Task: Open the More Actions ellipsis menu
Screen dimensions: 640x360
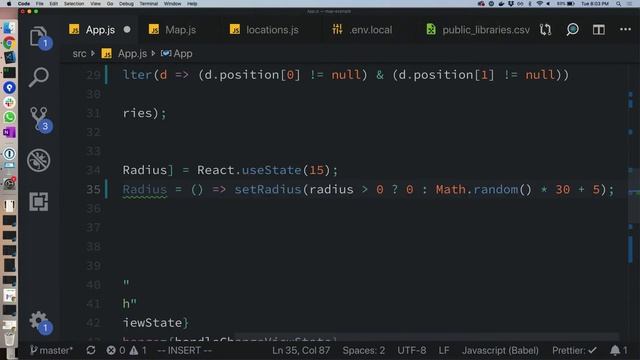Action: click(625, 29)
